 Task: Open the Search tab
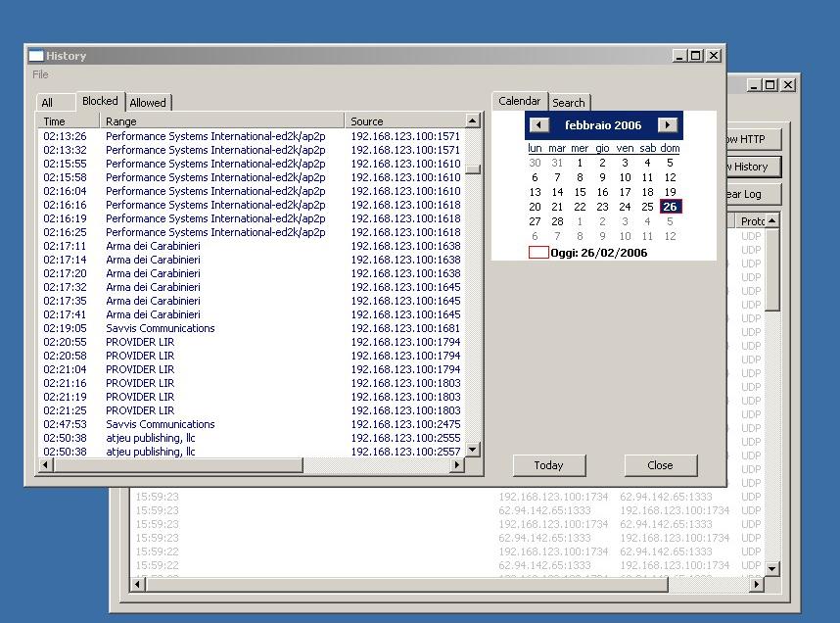pyautogui.click(x=568, y=103)
